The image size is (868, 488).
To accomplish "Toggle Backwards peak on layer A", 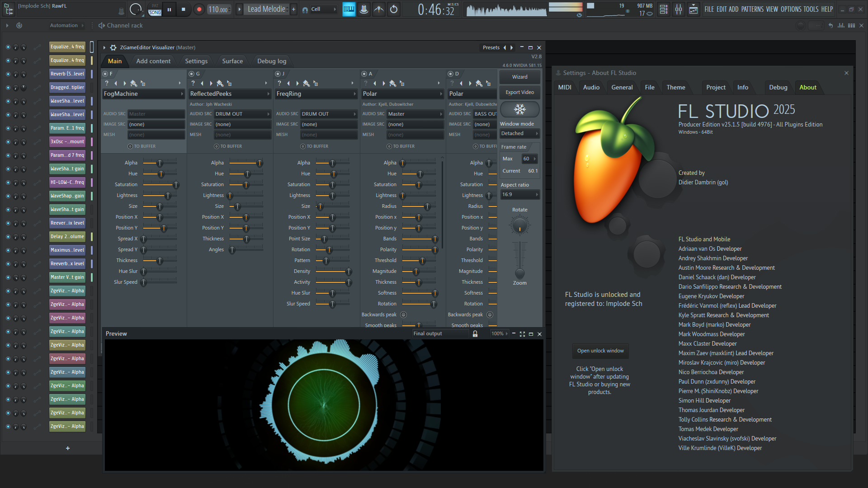I will click(404, 315).
